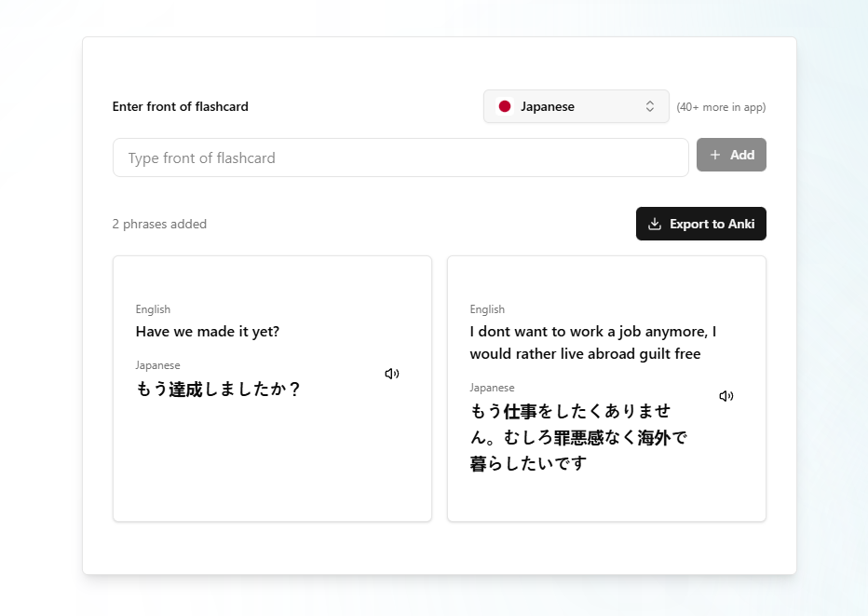868x616 pixels.
Task: Click the up-down chevron in language selector
Action: coord(650,106)
